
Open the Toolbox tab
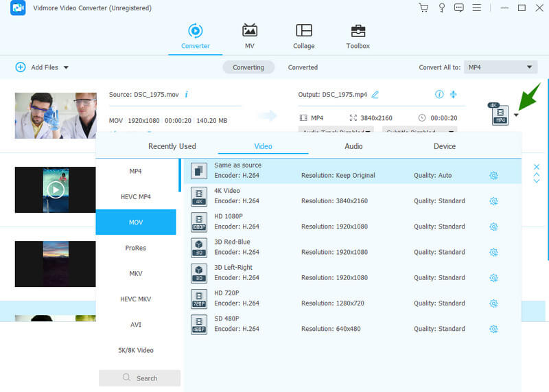[358, 37]
